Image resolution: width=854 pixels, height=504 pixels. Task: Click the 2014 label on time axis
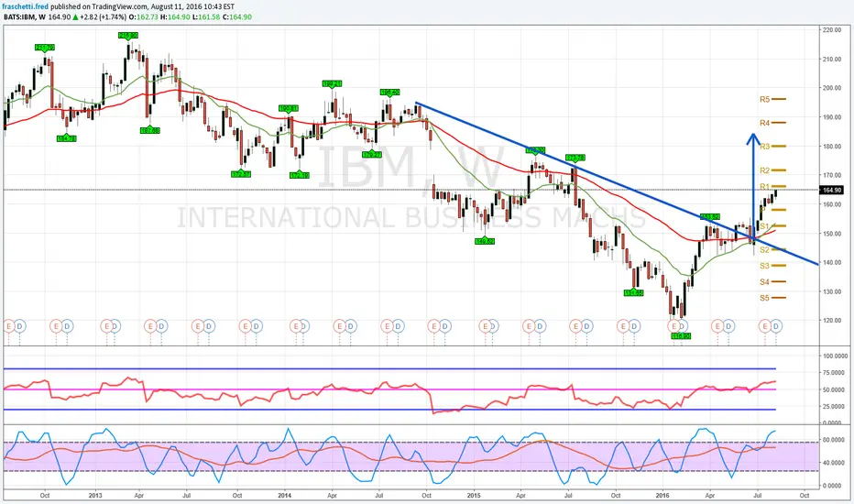coord(284,495)
